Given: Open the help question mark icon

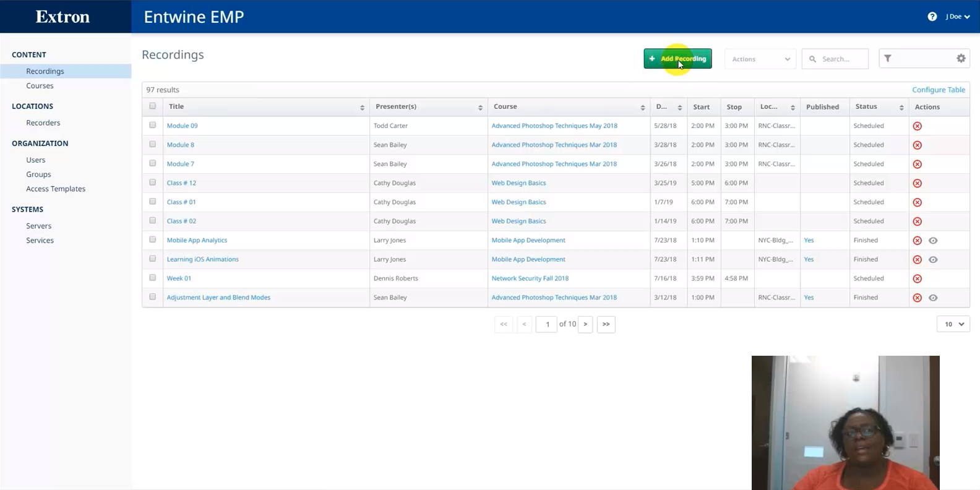Looking at the screenshot, I should click(932, 17).
